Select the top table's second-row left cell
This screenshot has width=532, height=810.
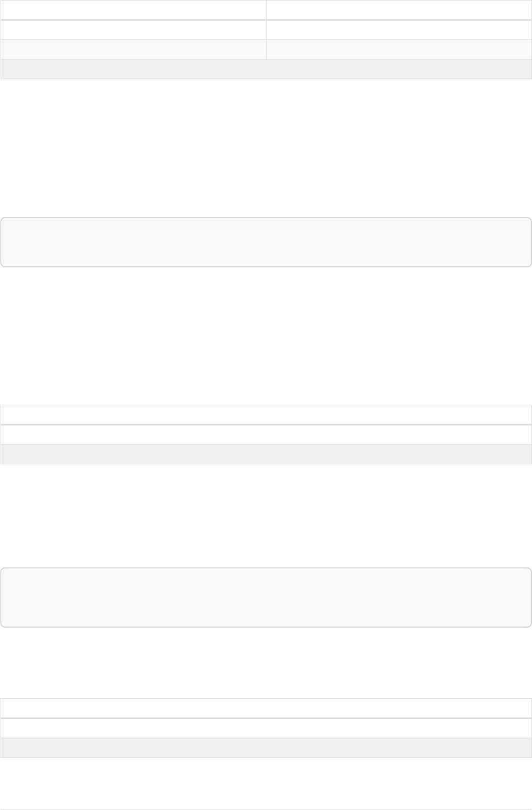tap(133, 30)
